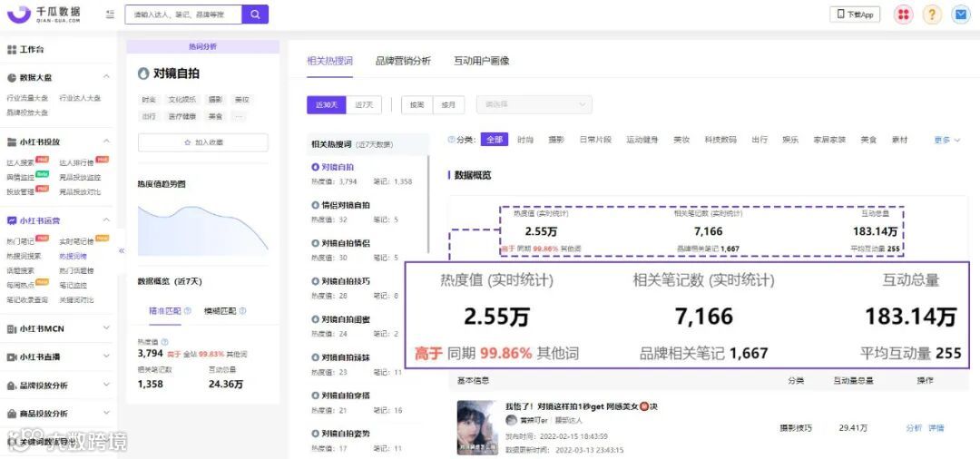The image size is (980, 459).
Task: Open the 请选择 dropdown
Action: (x=534, y=105)
